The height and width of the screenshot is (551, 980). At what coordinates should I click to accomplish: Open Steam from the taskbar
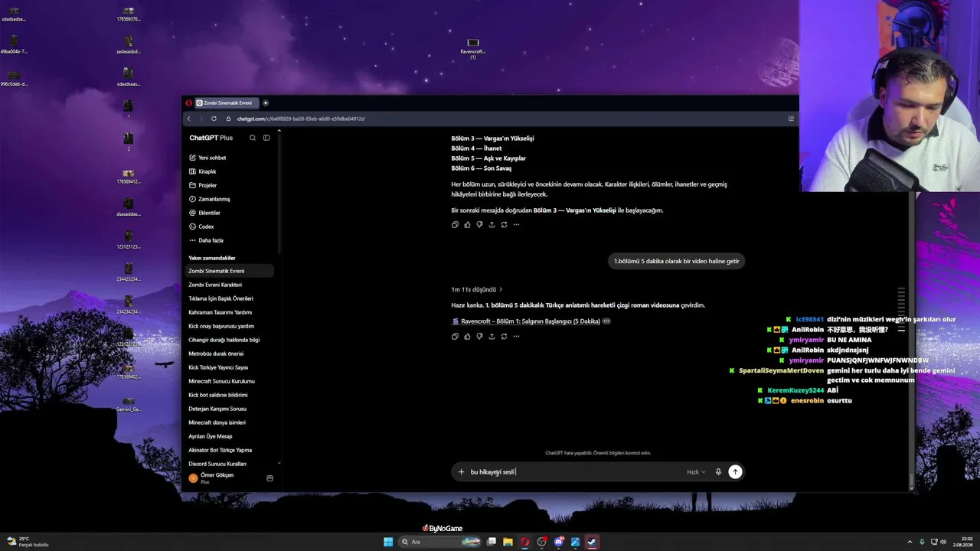(592, 542)
